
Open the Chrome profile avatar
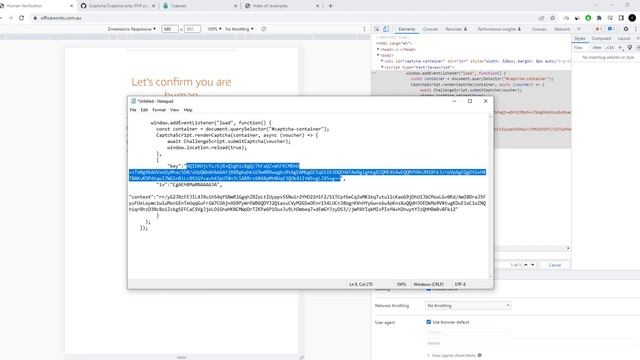pos(632,18)
